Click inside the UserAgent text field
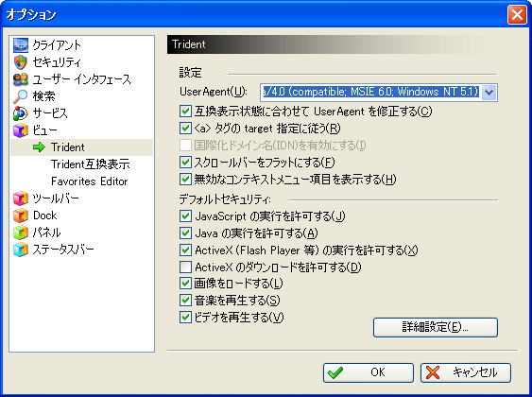 (x=370, y=92)
